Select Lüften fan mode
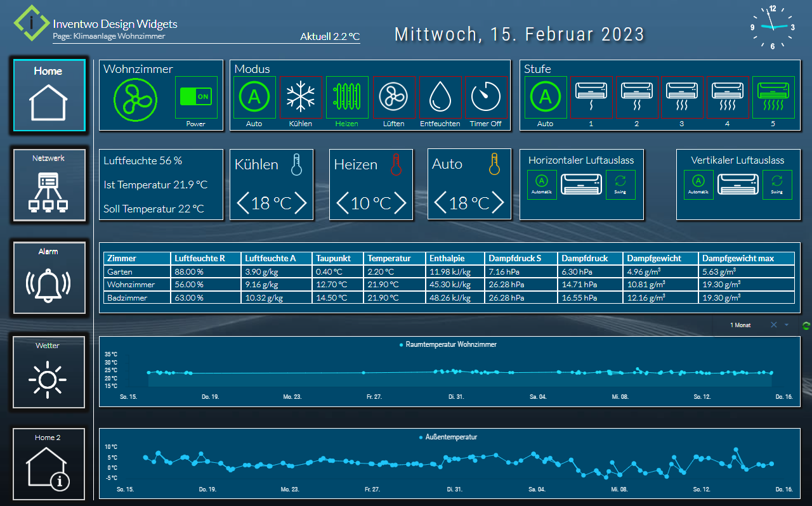The image size is (812, 506). [x=394, y=97]
